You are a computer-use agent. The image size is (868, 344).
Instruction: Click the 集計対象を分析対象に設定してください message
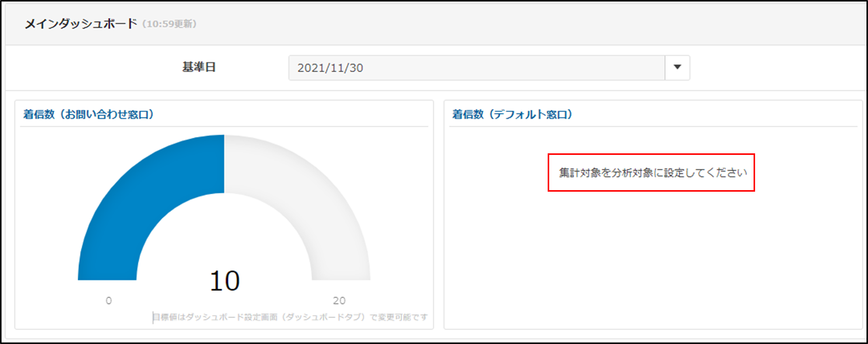(652, 173)
